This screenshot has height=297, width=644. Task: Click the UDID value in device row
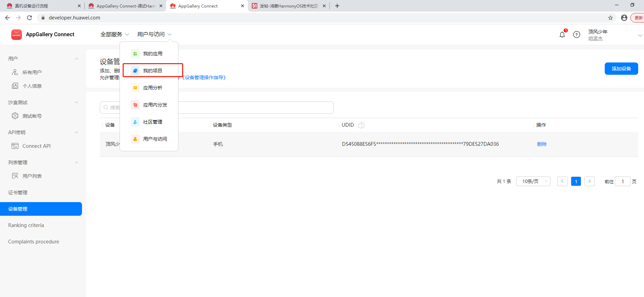point(420,144)
